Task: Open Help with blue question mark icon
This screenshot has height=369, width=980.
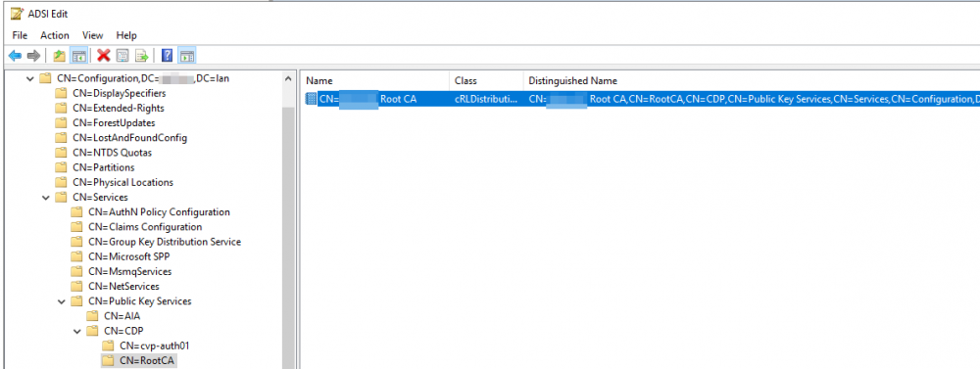Action: [x=167, y=56]
